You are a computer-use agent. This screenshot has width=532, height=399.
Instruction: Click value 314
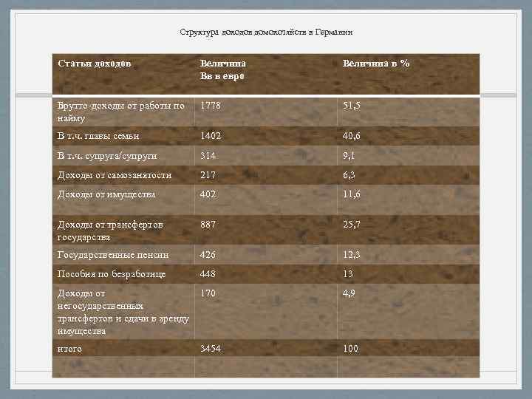coord(208,155)
